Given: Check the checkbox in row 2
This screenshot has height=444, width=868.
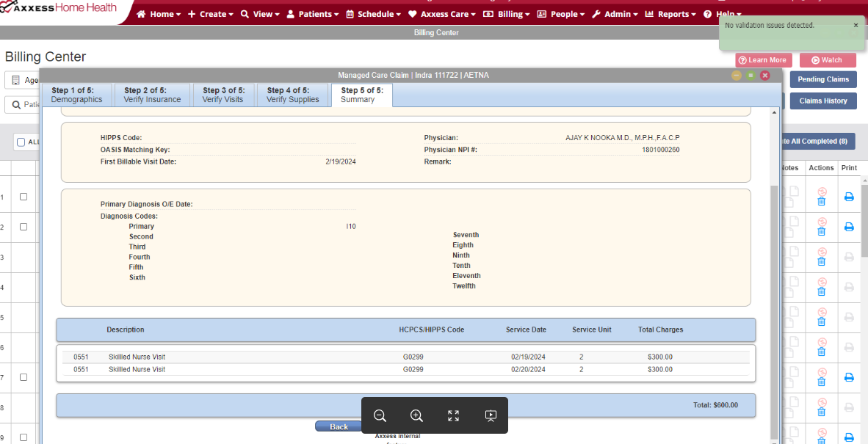Looking at the screenshot, I should tap(23, 227).
